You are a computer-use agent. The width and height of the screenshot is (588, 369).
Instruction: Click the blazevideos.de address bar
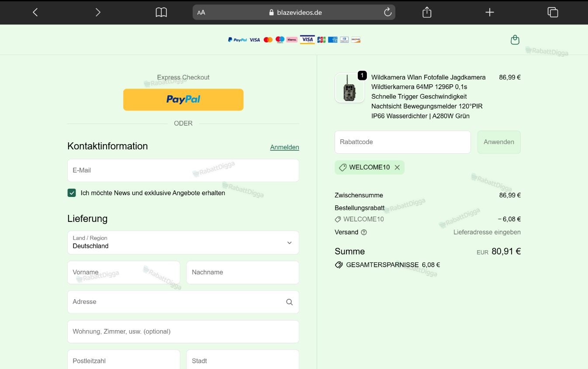click(294, 12)
